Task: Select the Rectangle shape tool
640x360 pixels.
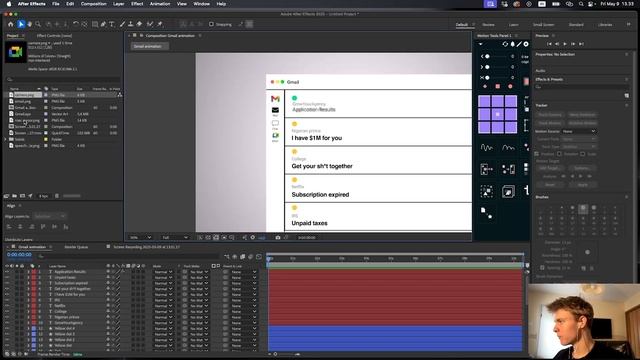Action: point(95,24)
